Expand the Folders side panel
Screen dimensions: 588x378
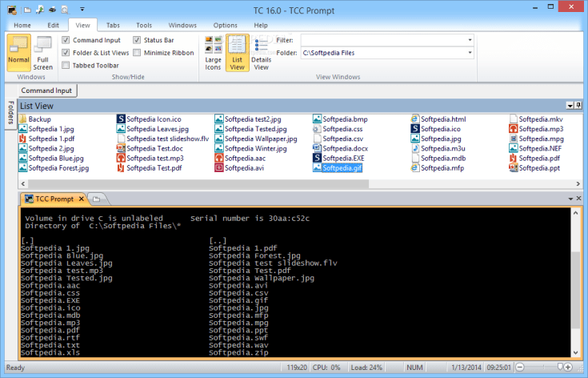[11, 113]
